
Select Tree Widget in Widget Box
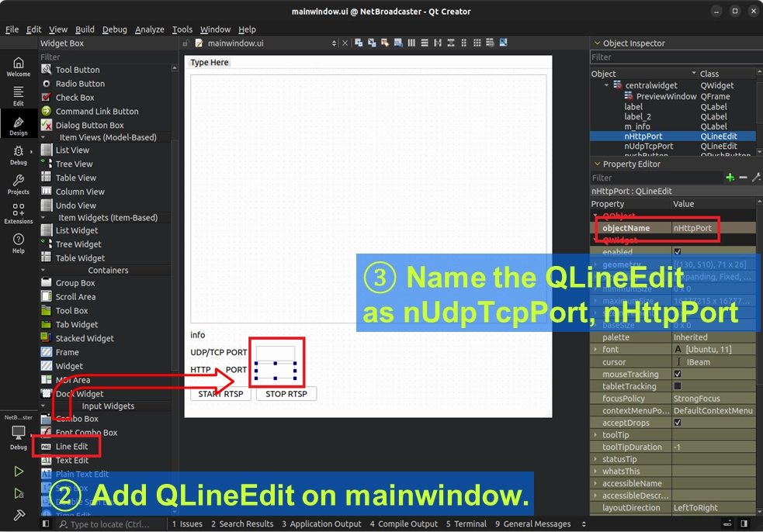tap(78, 244)
